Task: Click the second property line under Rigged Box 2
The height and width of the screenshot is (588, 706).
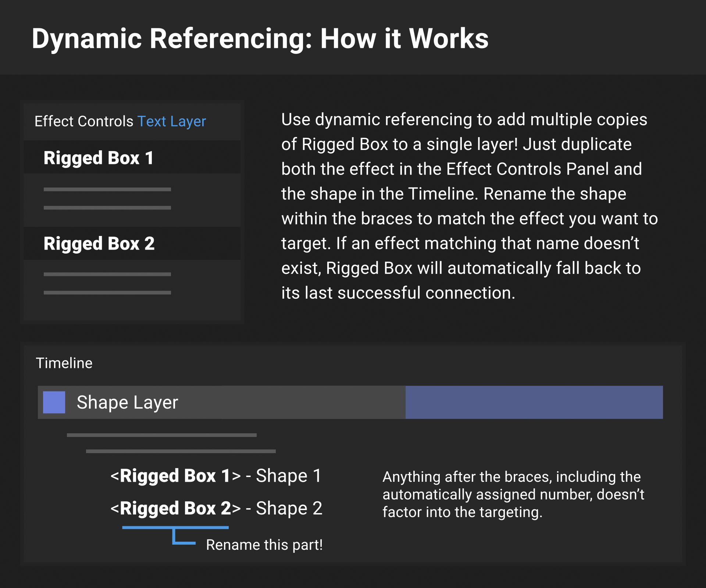Action: 107,293
